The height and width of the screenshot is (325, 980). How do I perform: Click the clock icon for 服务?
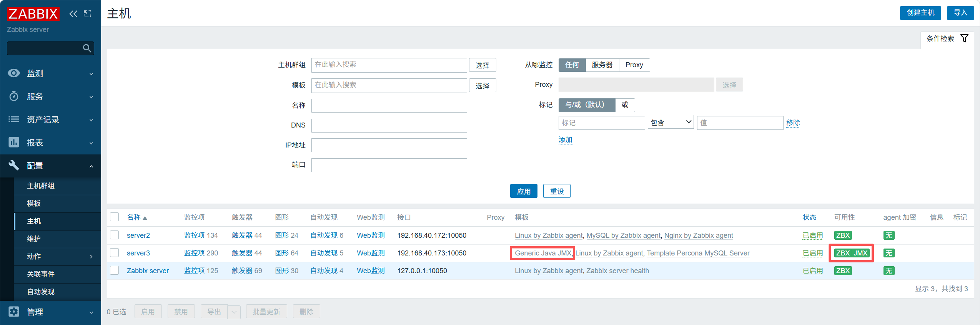(x=14, y=96)
